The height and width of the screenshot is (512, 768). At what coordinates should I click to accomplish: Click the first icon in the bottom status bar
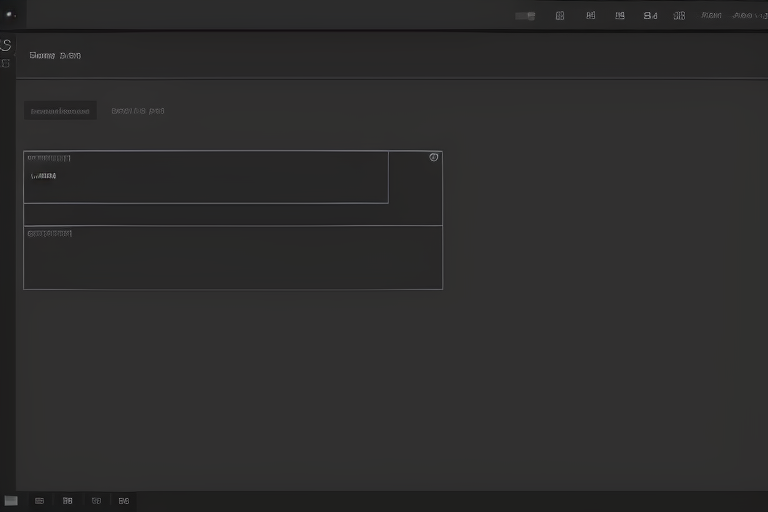click(40, 500)
